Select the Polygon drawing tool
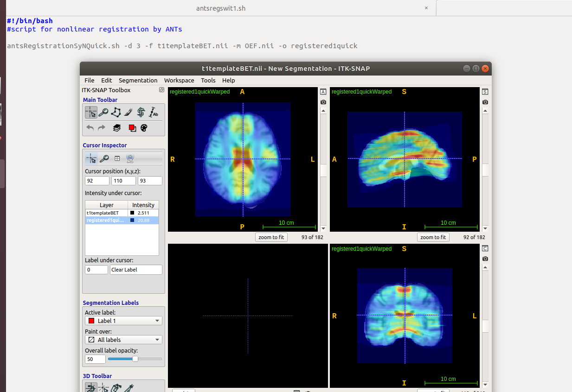This screenshot has width=572, height=392. [x=116, y=112]
